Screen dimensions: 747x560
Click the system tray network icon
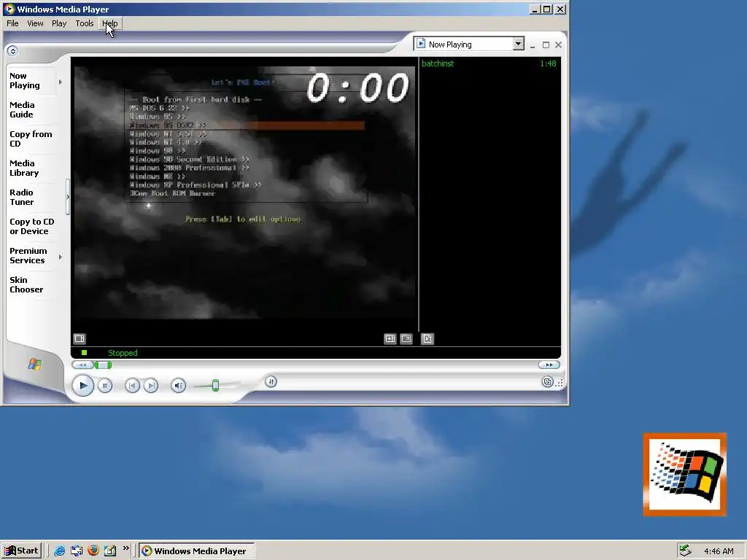click(x=685, y=551)
